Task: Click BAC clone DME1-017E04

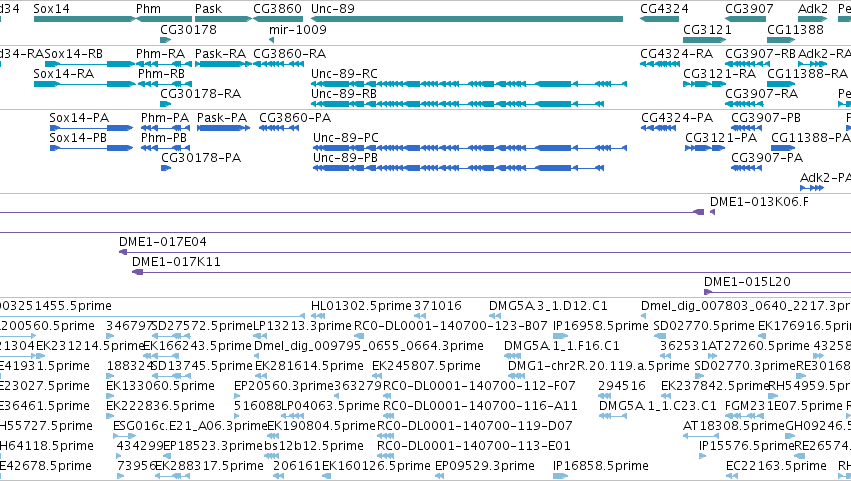Action: tap(162, 242)
